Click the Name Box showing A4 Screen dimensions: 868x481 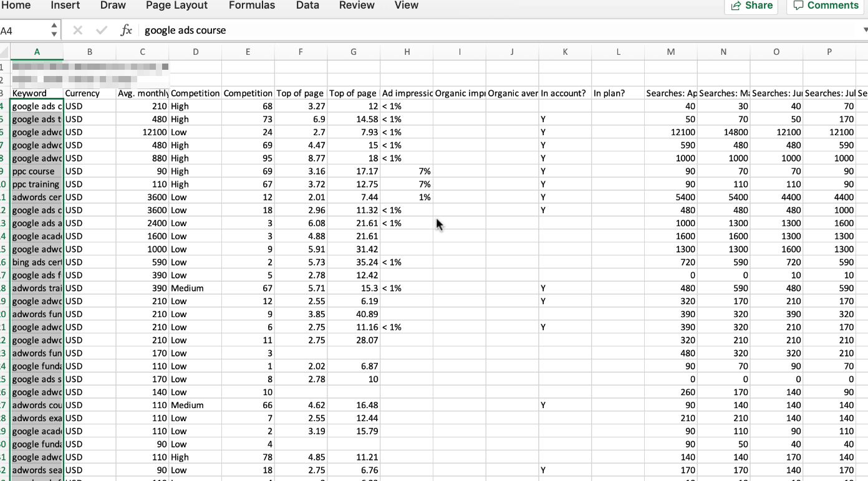pyautogui.click(x=24, y=31)
